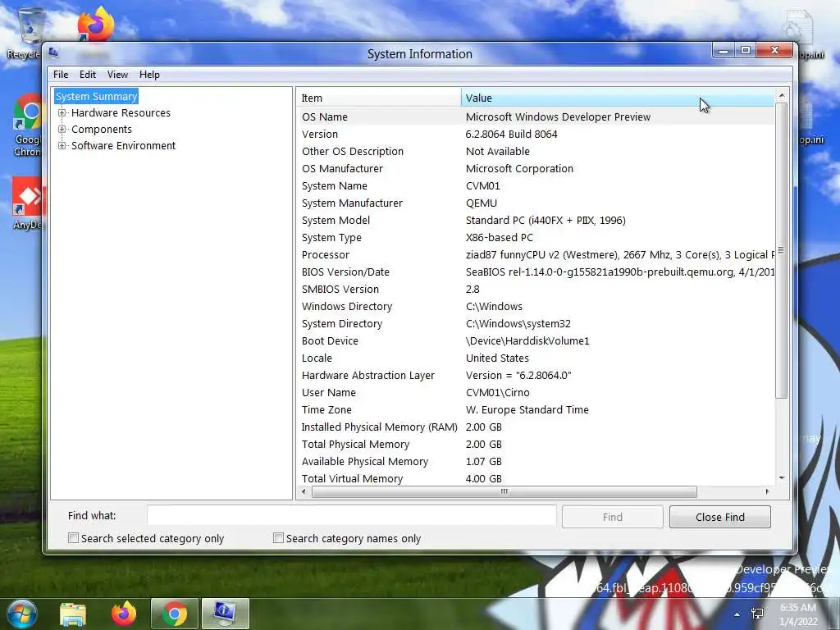Click the vertical scrollbar thumb
840x630 pixels.
[x=781, y=251]
